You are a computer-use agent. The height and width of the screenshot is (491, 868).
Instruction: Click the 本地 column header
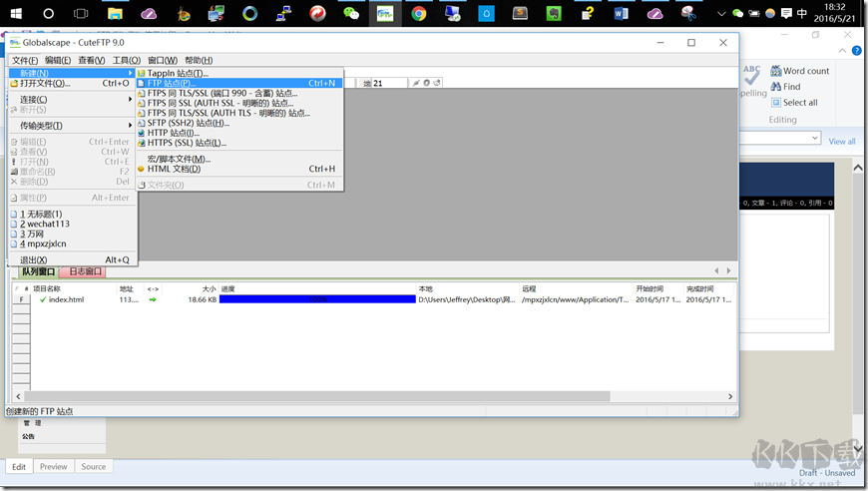(468, 289)
